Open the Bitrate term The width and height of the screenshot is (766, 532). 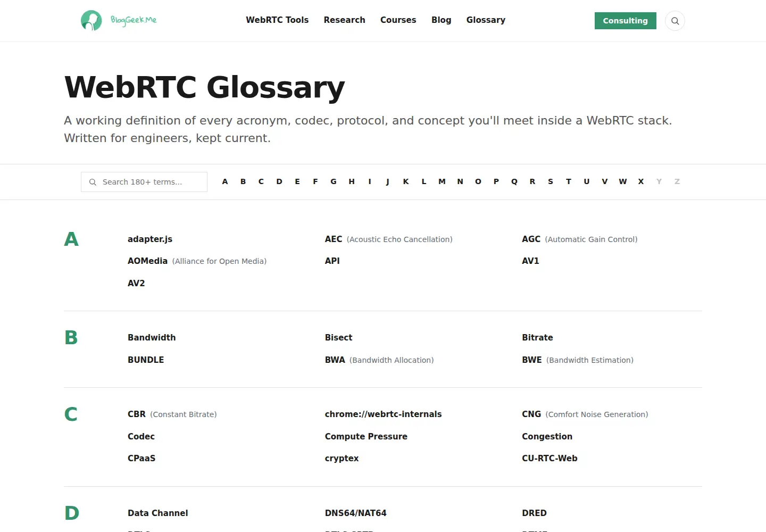pos(538,338)
